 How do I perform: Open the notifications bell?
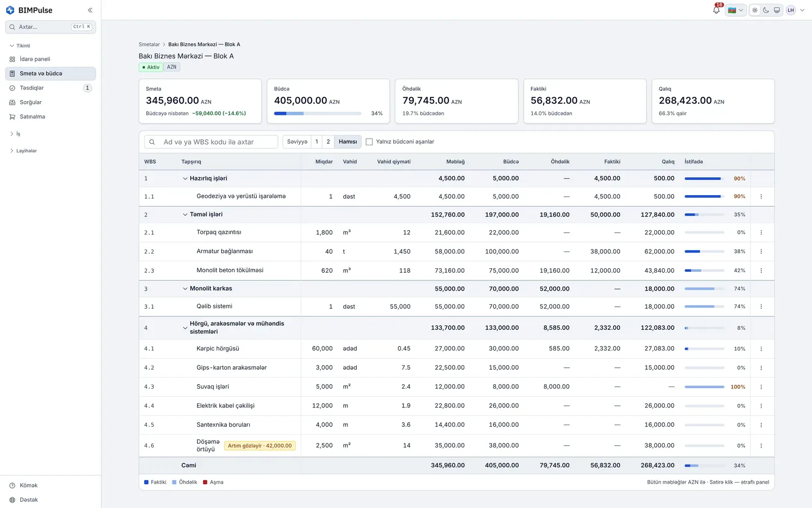pyautogui.click(x=716, y=10)
